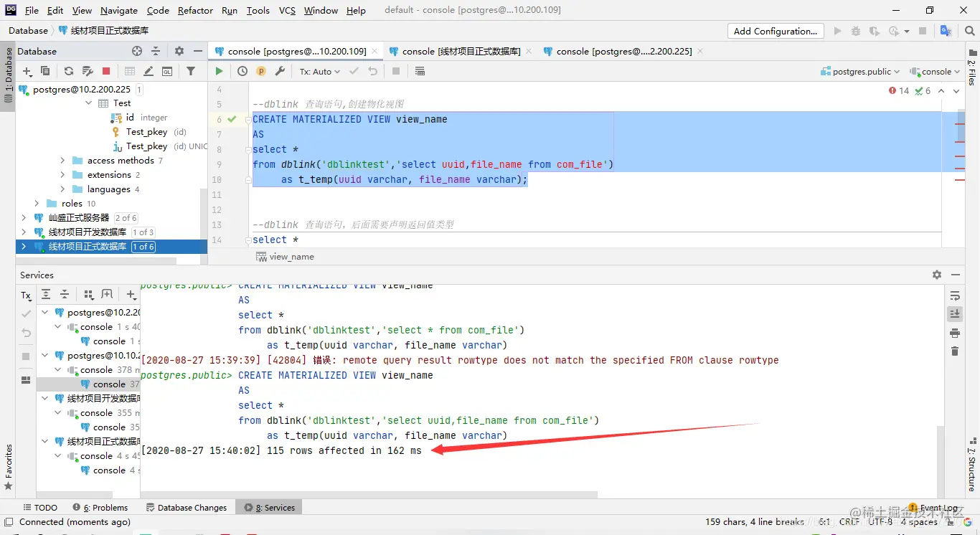Open the Problems tool window

100,507
